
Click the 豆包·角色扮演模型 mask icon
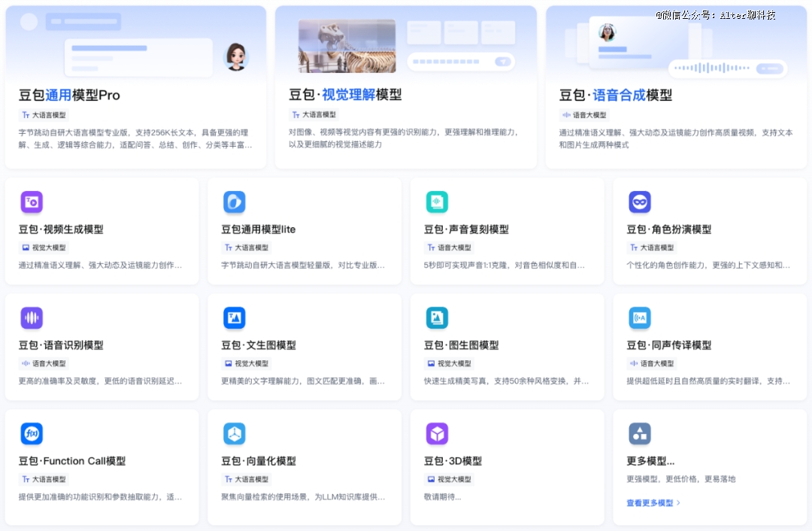tap(640, 202)
